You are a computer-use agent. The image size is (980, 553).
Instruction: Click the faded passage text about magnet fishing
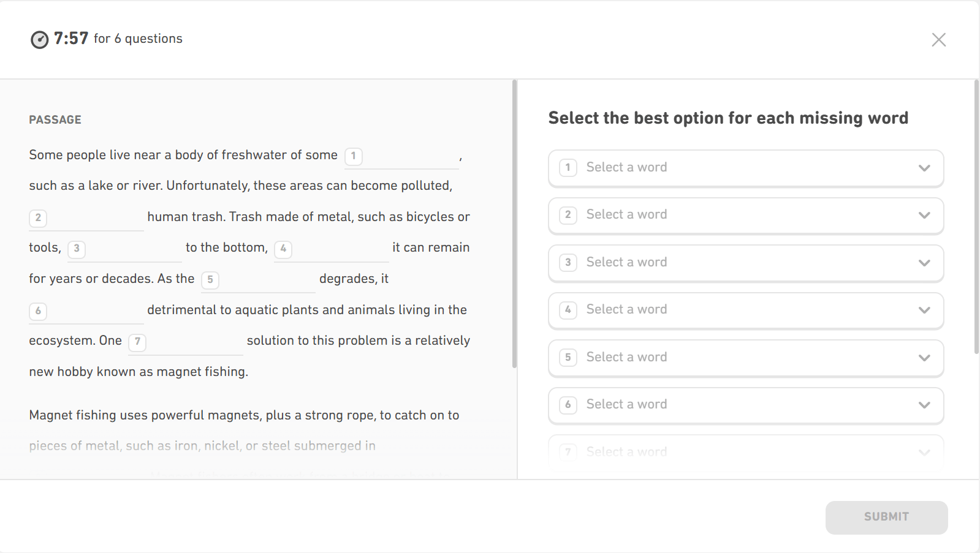(x=201, y=446)
